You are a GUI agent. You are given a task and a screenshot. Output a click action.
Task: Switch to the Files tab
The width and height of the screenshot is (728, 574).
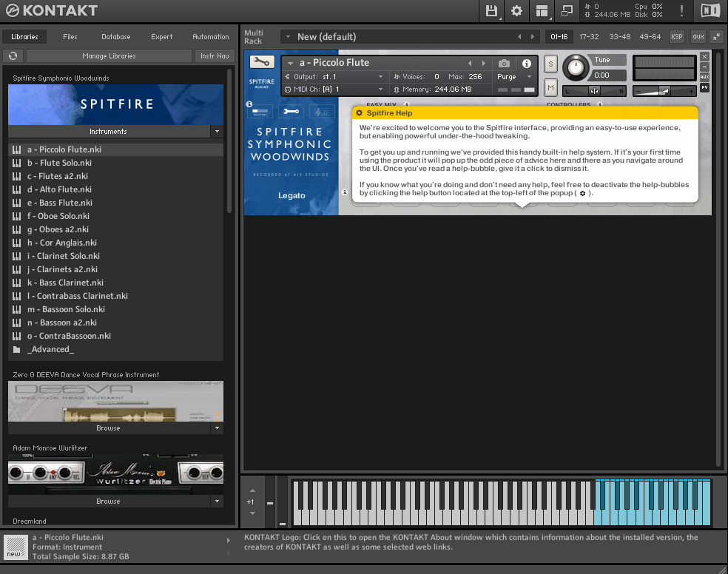point(70,37)
